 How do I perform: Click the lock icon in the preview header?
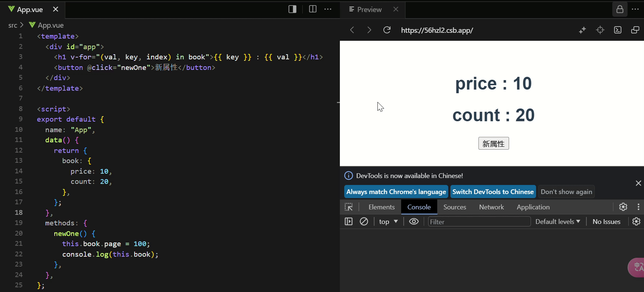click(x=620, y=9)
